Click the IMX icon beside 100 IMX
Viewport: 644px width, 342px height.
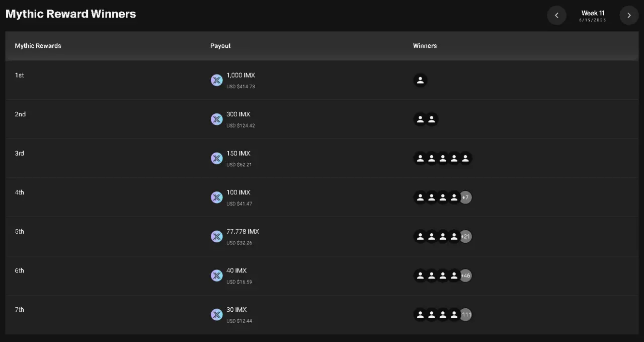point(217,197)
